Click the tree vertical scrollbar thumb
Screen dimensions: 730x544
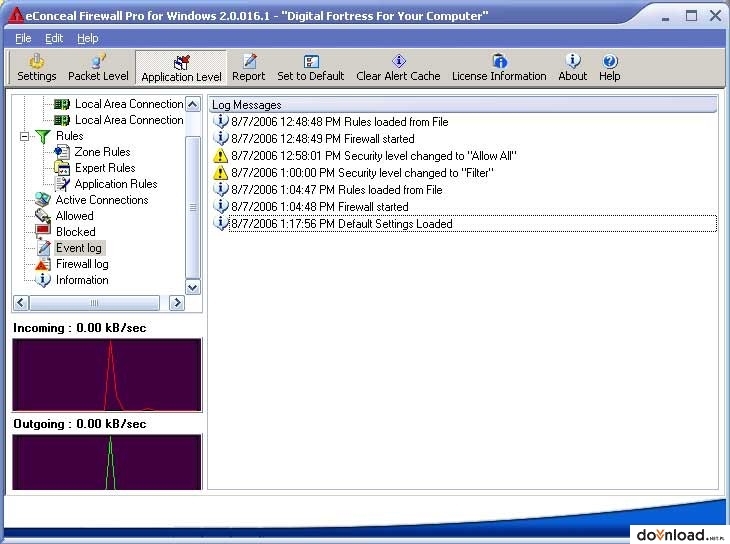pyautogui.click(x=193, y=207)
